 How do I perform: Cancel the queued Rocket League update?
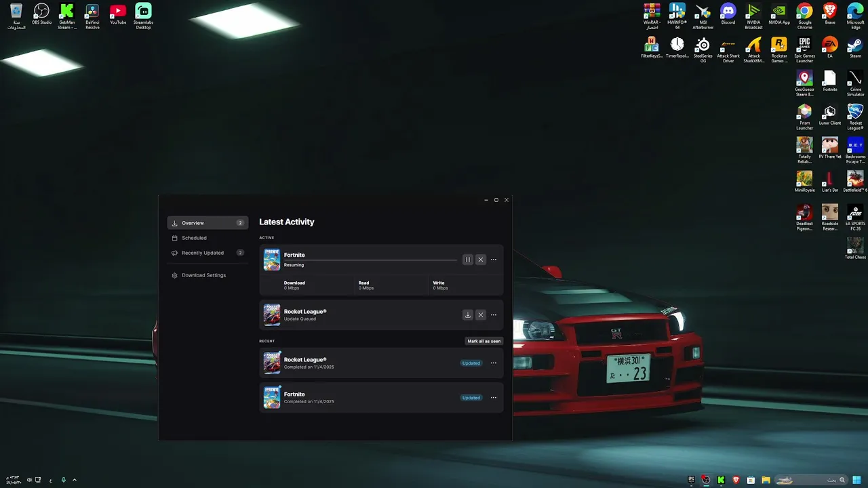pyautogui.click(x=481, y=314)
